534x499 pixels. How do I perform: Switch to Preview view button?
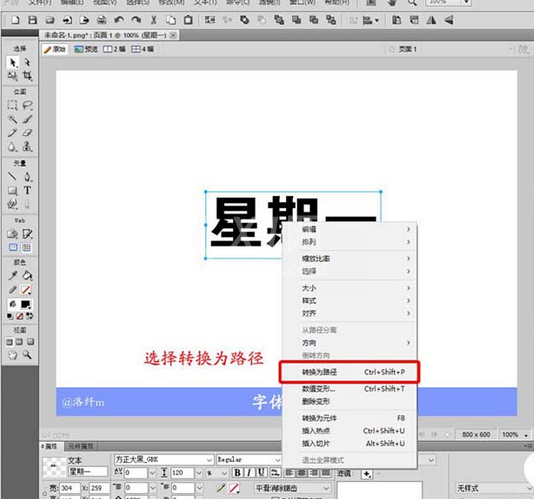[x=86, y=49]
